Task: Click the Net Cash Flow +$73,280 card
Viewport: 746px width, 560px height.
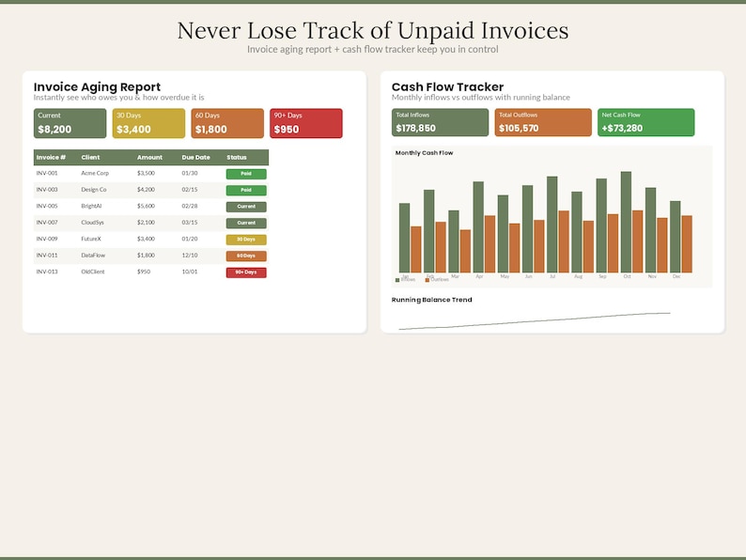Action: (x=646, y=122)
